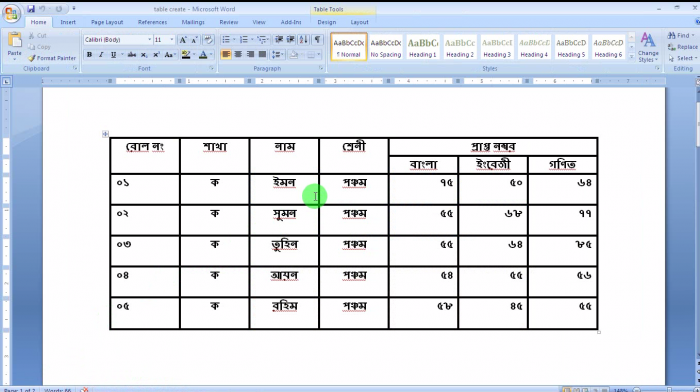Copy selected content
This screenshot has height=392, width=700.
click(x=39, y=47)
